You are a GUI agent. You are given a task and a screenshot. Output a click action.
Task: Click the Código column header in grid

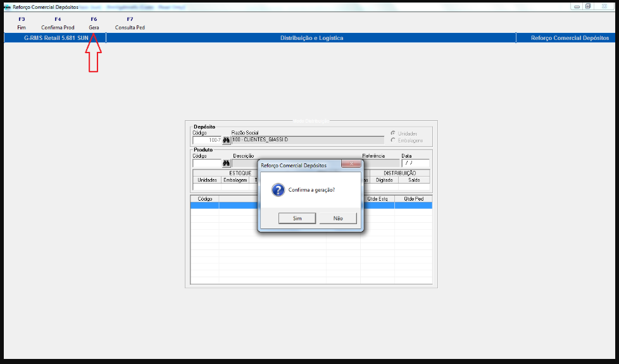click(205, 199)
